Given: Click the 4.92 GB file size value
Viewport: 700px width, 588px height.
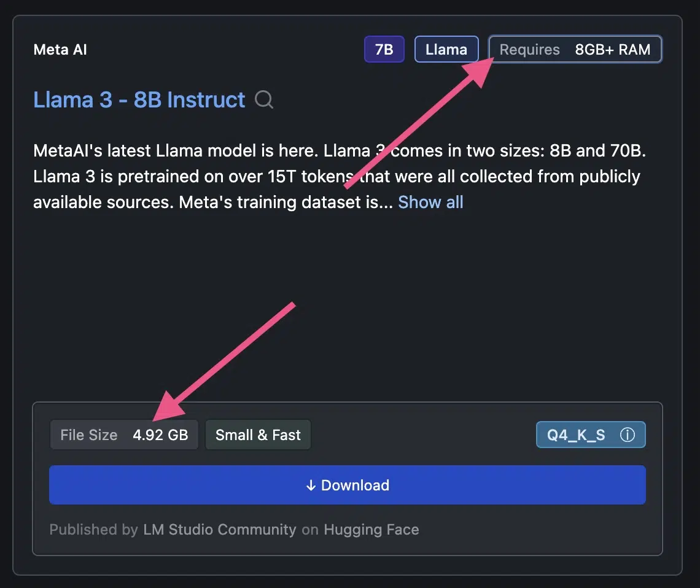Looking at the screenshot, I should 161,435.
